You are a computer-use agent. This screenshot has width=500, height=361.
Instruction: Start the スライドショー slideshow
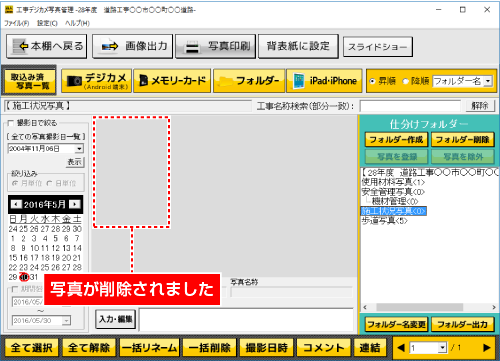(378, 47)
